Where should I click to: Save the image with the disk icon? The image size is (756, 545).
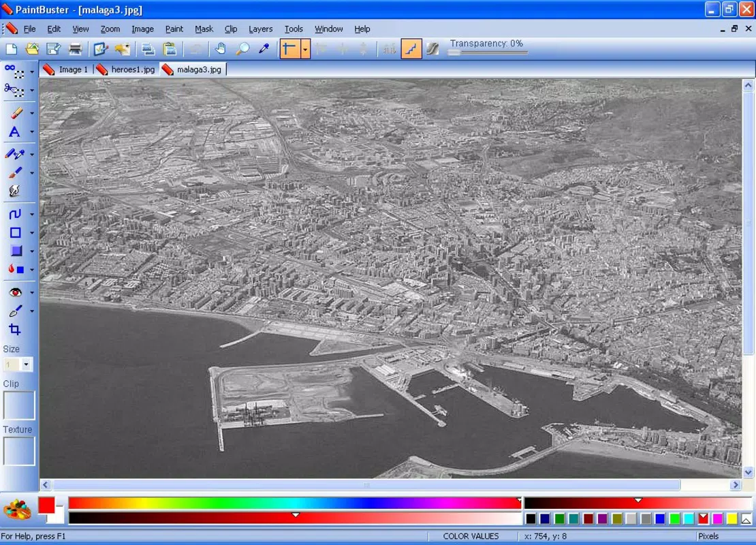(54, 49)
